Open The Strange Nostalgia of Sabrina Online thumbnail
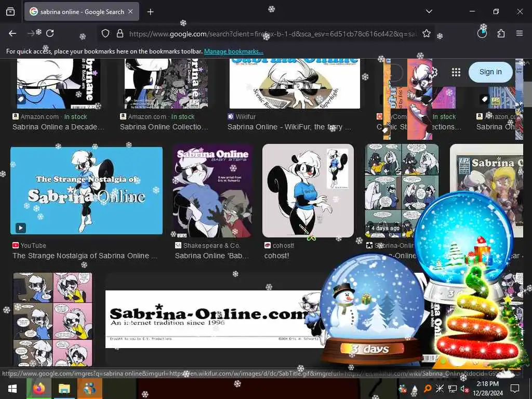 pos(87,190)
